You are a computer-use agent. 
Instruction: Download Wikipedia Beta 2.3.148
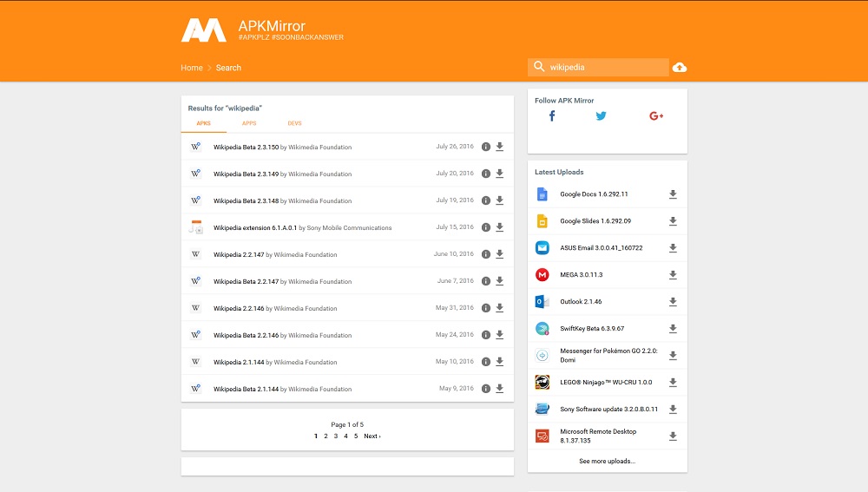click(x=499, y=200)
